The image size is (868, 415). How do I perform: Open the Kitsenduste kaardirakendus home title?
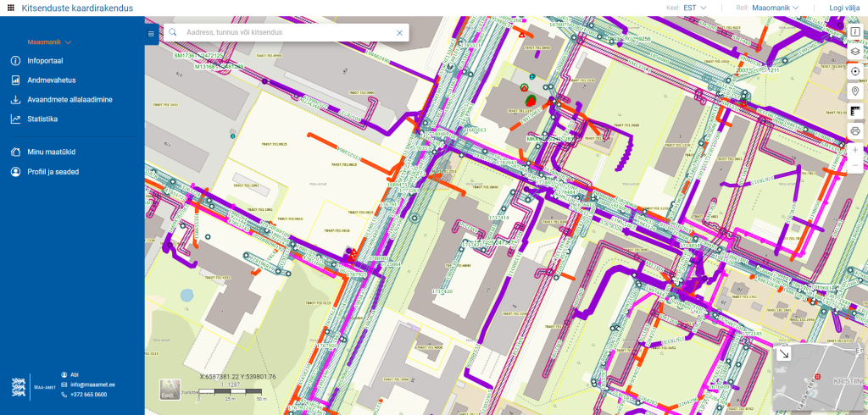tap(77, 8)
